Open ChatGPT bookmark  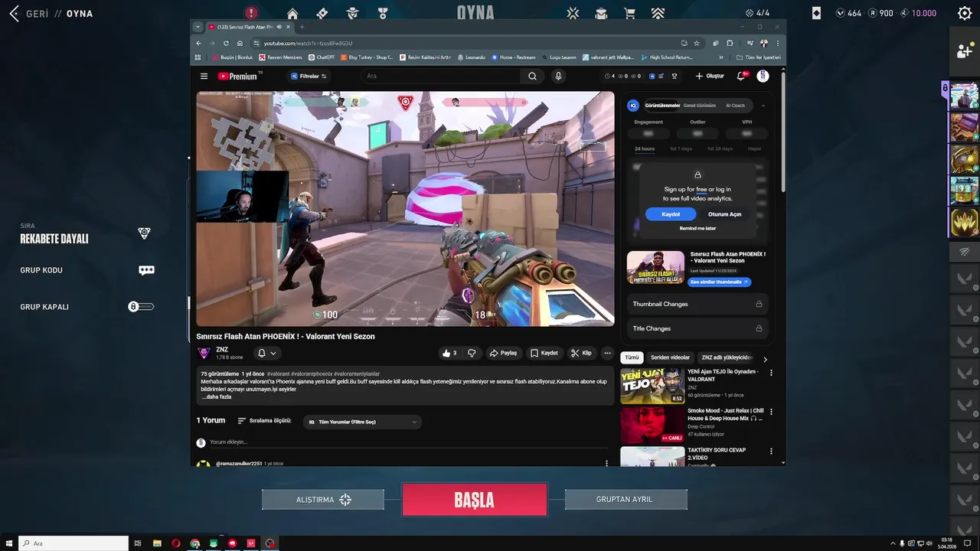click(x=322, y=57)
